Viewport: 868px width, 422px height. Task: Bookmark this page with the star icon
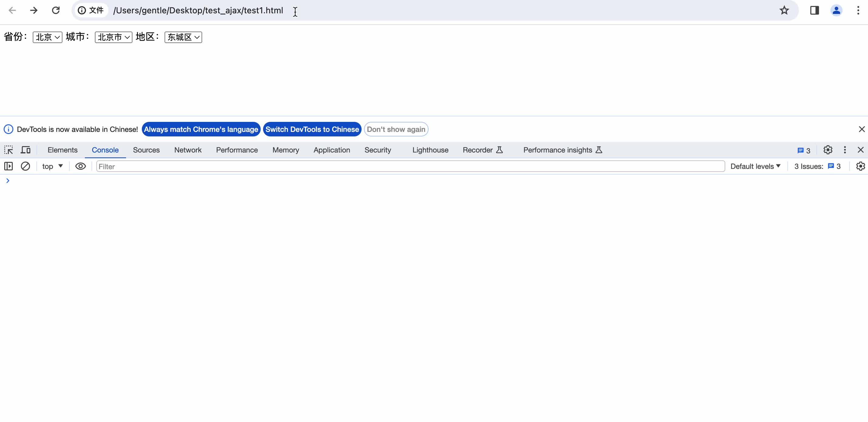tap(784, 10)
